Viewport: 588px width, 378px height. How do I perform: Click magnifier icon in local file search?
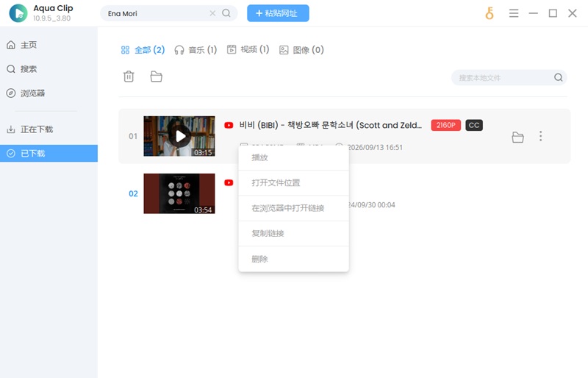[559, 77]
